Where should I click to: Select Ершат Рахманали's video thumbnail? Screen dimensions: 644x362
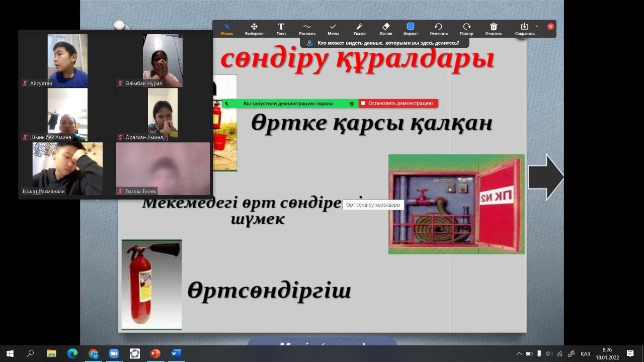tap(67, 168)
